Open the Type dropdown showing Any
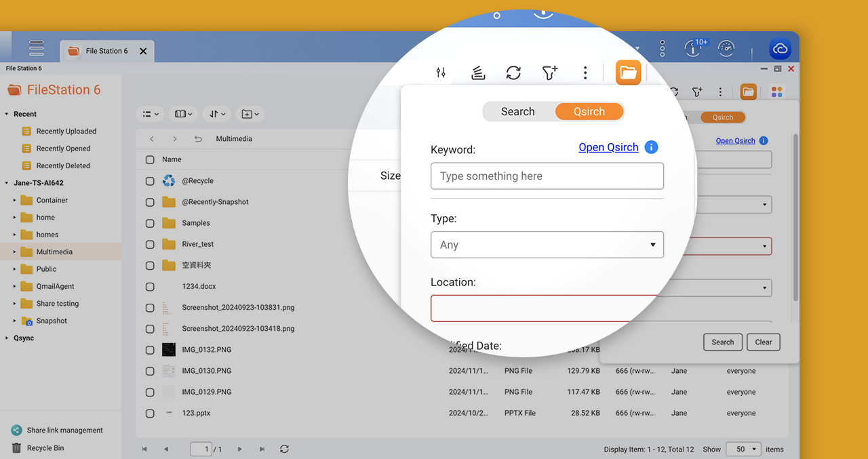Image resolution: width=868 pixels, height=459 pixels. (547, 245)
